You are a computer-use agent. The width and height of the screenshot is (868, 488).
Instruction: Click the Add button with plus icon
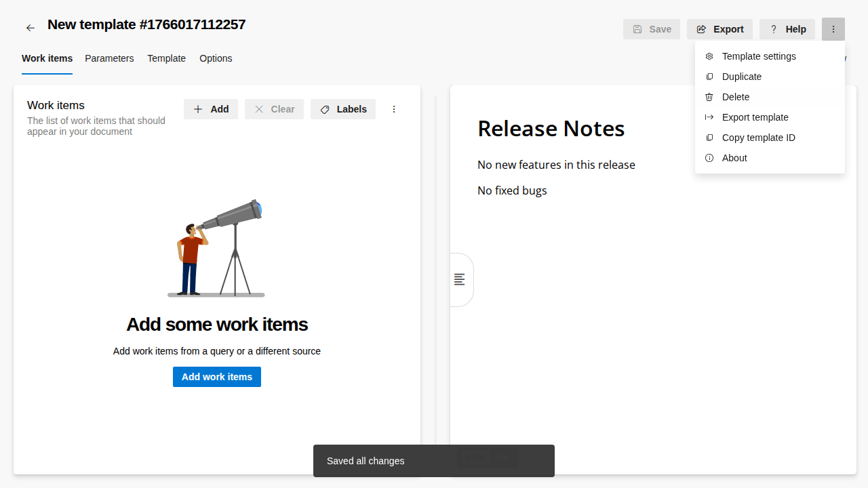point(211,109)
